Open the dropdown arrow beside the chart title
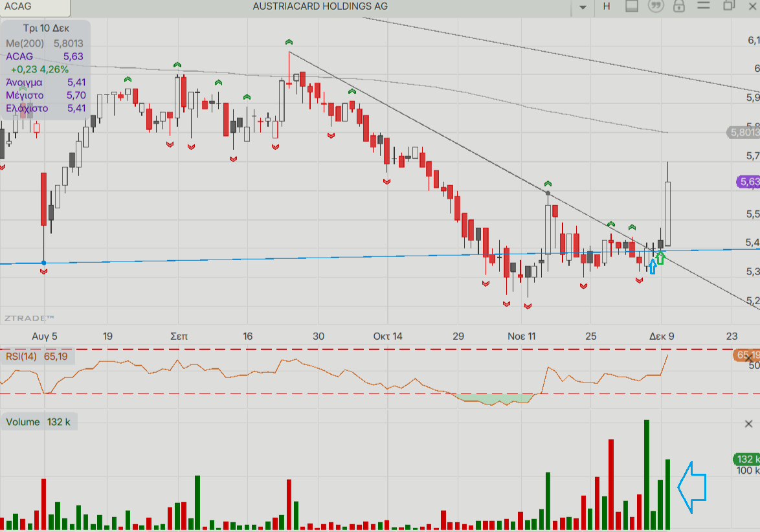Screen dimensions: 760x532 pos(583,7)
